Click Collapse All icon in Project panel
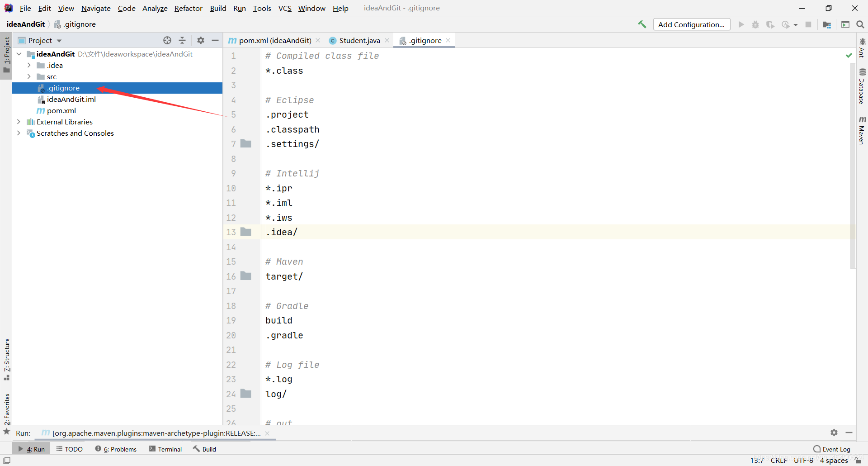 coord(182,40)
